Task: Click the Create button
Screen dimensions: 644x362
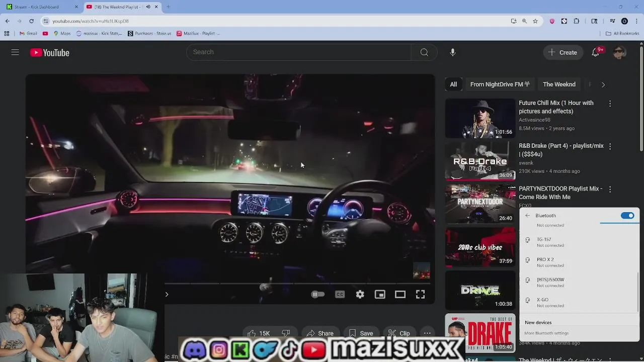Action: point(562,52)
